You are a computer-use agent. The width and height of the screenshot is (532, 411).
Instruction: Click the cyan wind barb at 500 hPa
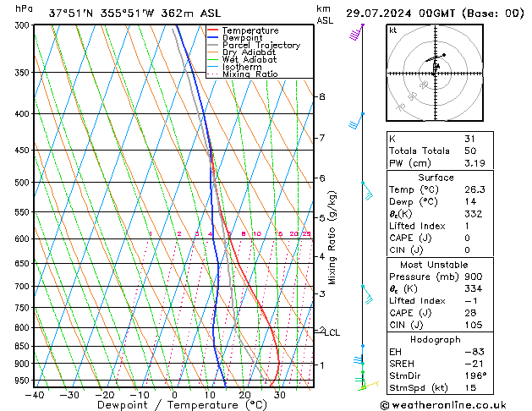367,191
